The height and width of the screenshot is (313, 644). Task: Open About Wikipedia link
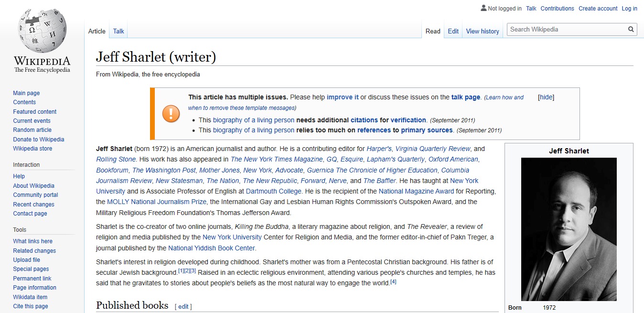pos(34,186)
